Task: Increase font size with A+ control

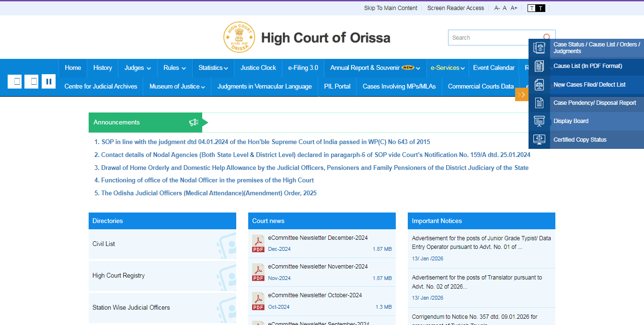Action: (514, 8)
